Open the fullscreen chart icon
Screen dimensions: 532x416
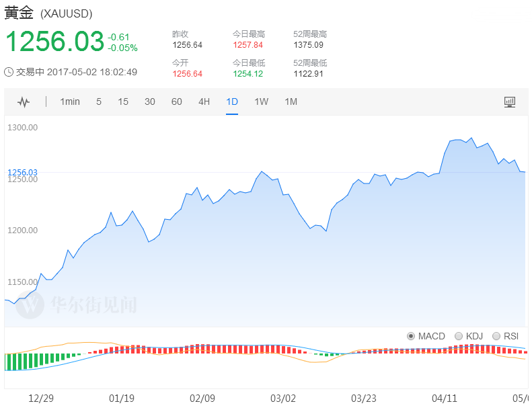click(x=510, y=101)
